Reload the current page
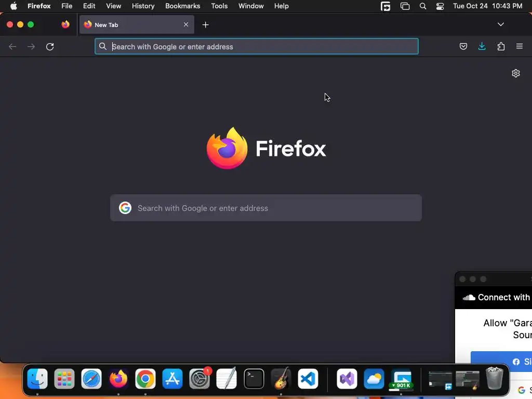Screen dimensions: 532x399 tap(50, 46)
